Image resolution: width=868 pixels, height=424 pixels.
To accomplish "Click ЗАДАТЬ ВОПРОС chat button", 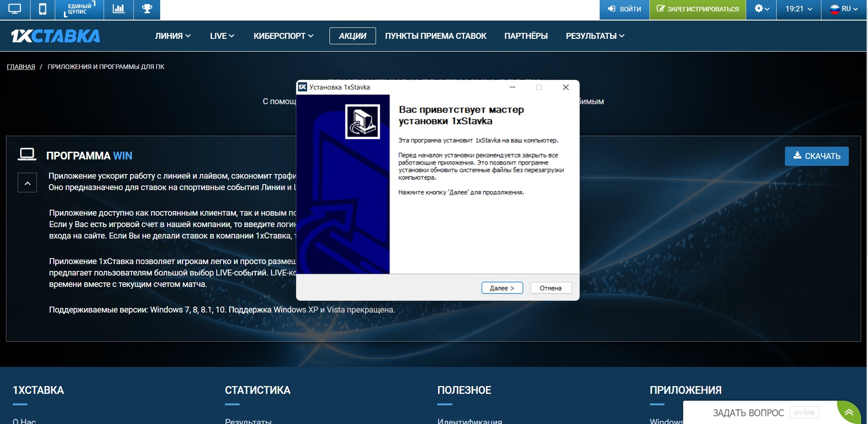I will point(748,413).
